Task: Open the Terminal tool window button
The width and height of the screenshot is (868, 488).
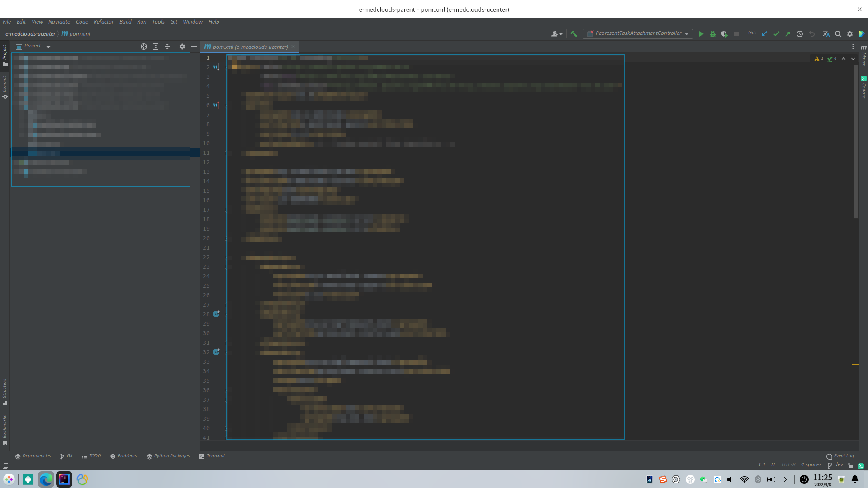Action: [x=212, y=456]
